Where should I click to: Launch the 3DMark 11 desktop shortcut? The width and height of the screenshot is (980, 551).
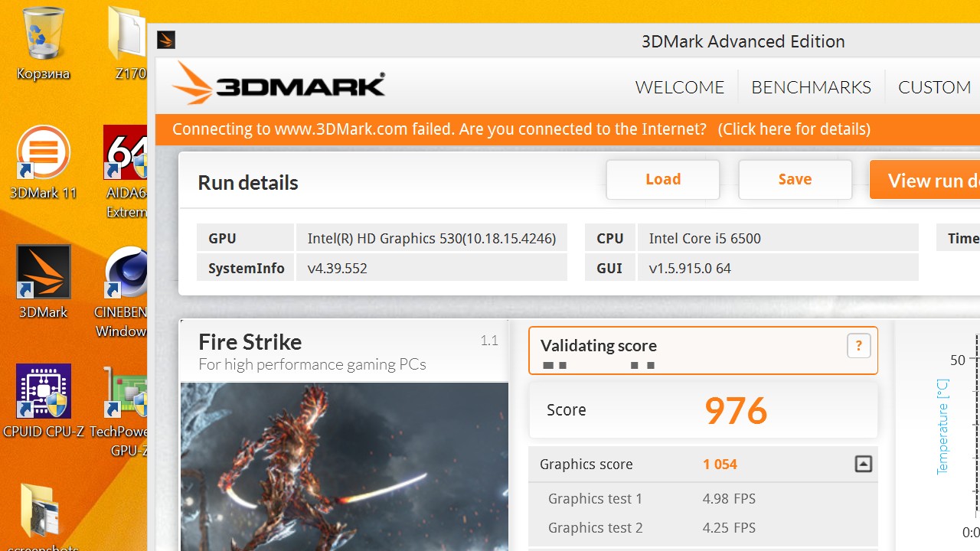click(x=43, y=162)
